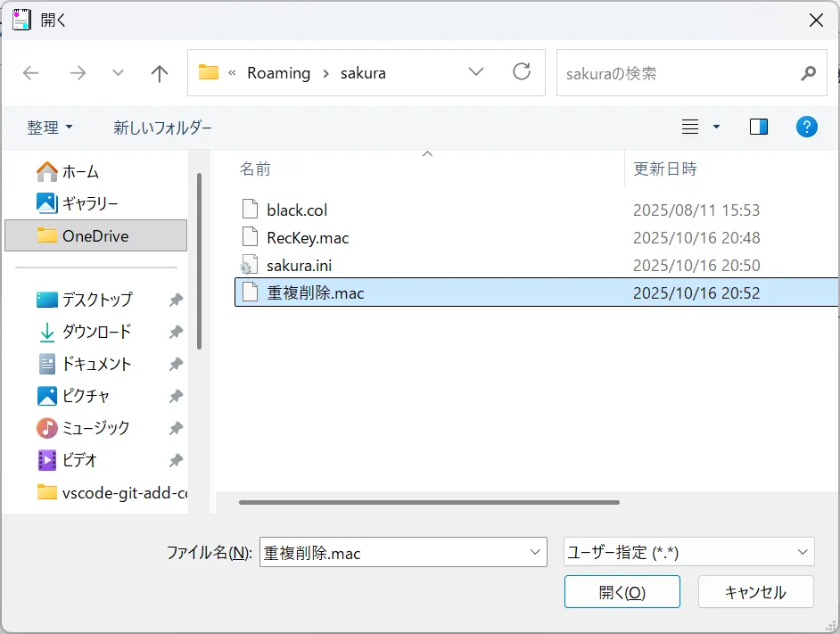The width and height of the screenshot is (840, 634).
Task: Select the RecKey.mac file
Action: (308, 238)
